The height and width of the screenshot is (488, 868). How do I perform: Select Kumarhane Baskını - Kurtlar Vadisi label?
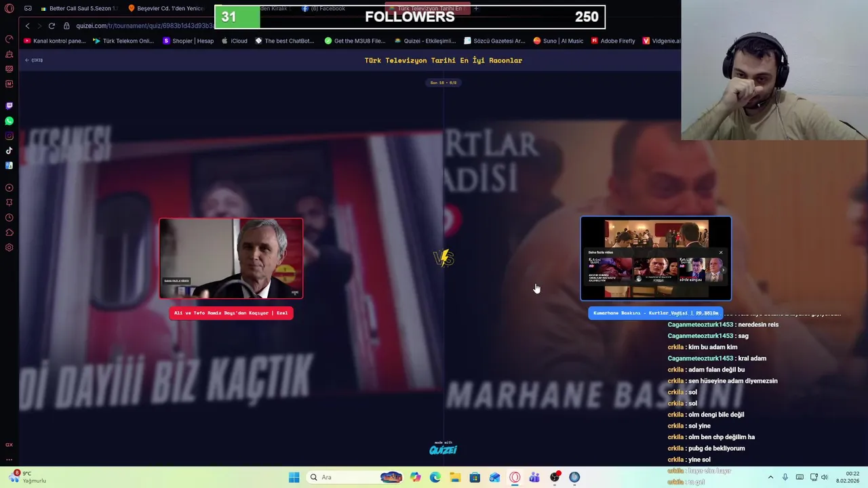pos(656,313)
